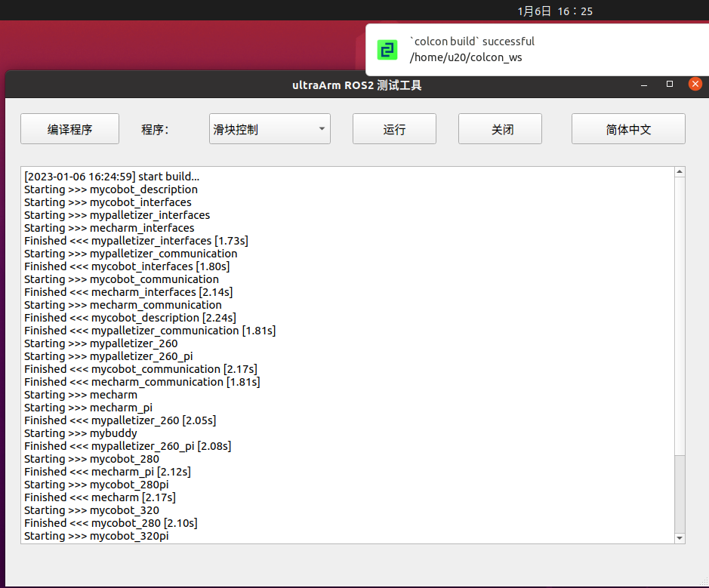Click log line 'Finished <<< mecharm_interfaces [2.14s]'
Image resolution: width=709 pixels, height=588 pixels.
click(128, 292)
